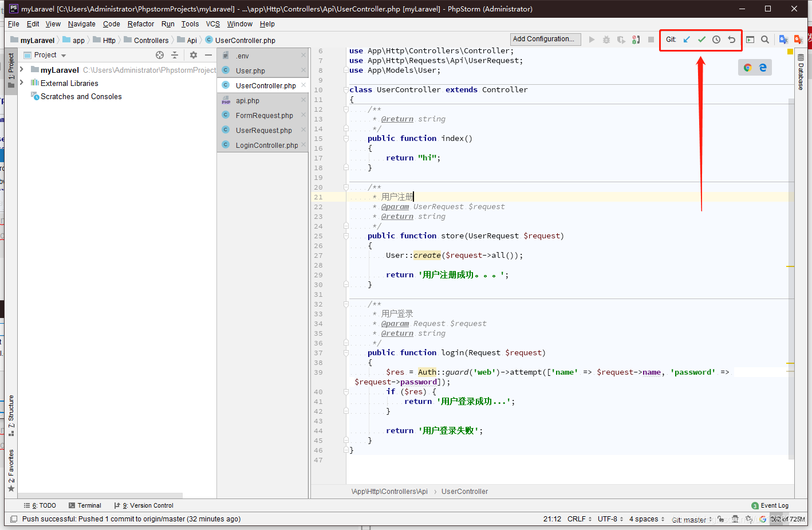Toggle the 1: Project tool window
The image size is (812, 530).
[x=11, y=70]
